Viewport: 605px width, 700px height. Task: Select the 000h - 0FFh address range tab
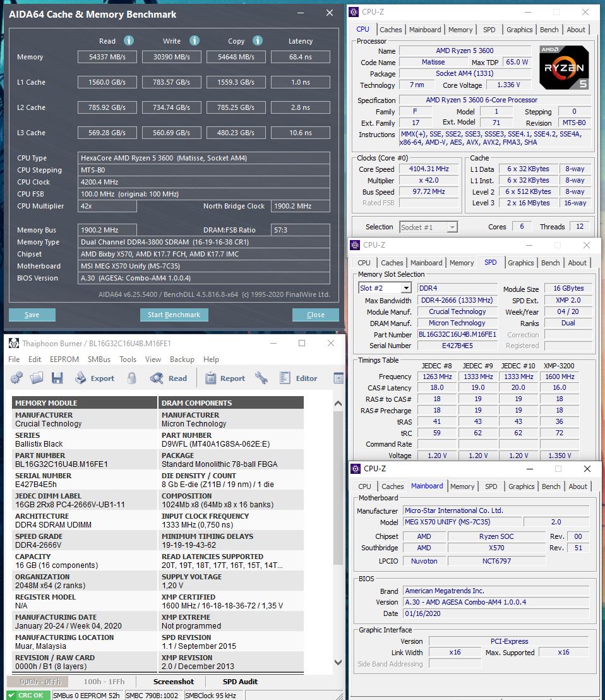pos(37,682)
